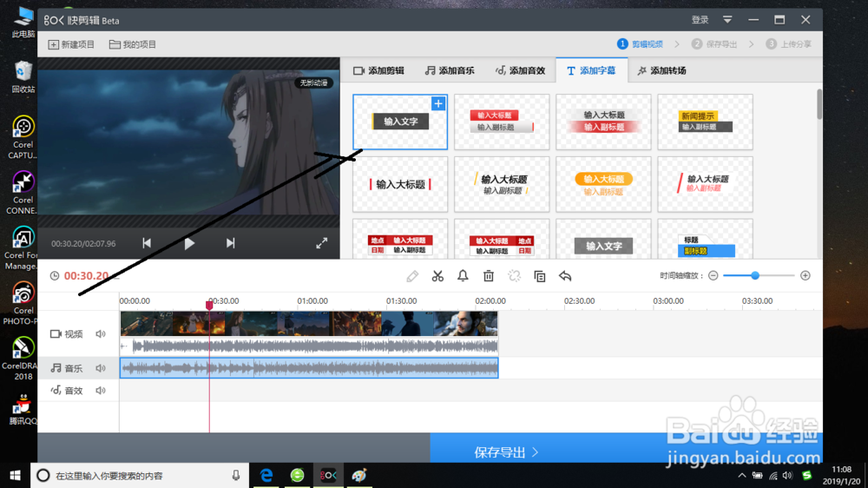Jump to next frame button
The height and width of the screenshot is (488, 868).
click(230, 243)
